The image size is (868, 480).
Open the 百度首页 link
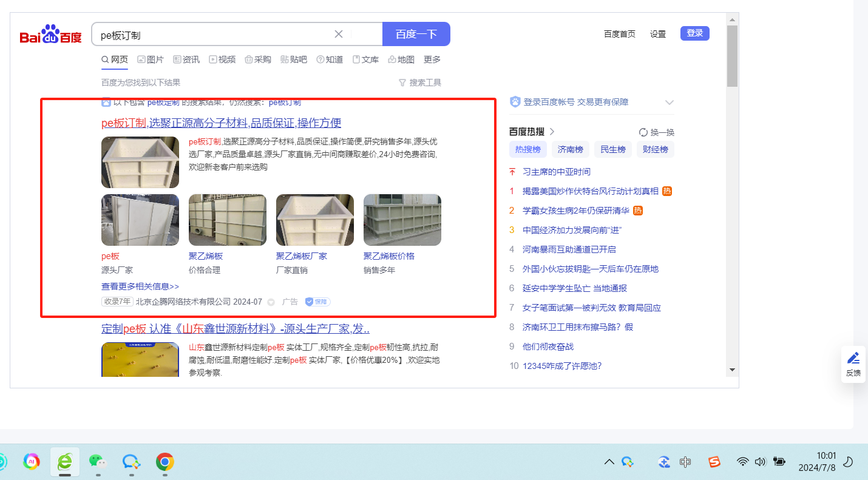[620, 34]
